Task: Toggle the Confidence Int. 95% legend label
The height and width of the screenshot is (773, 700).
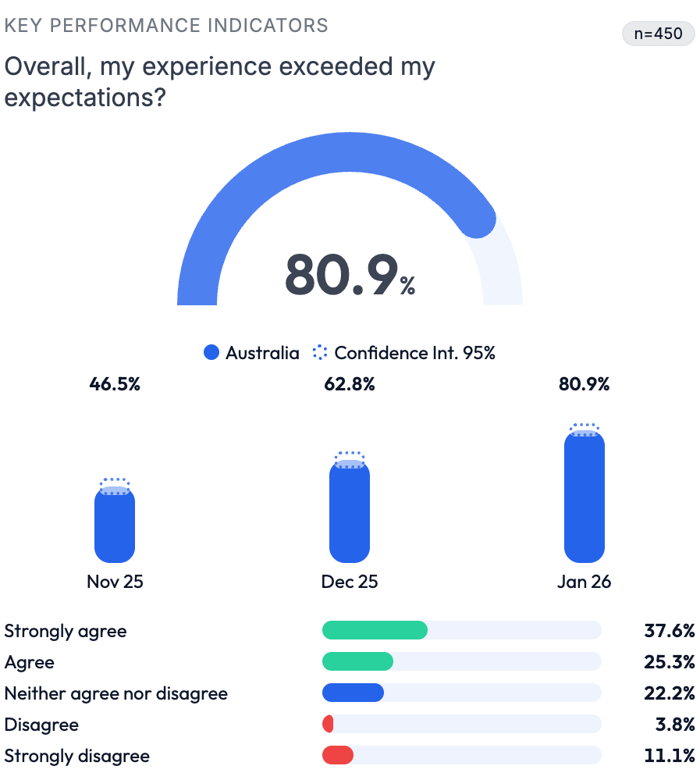Action: click(414, 353)
